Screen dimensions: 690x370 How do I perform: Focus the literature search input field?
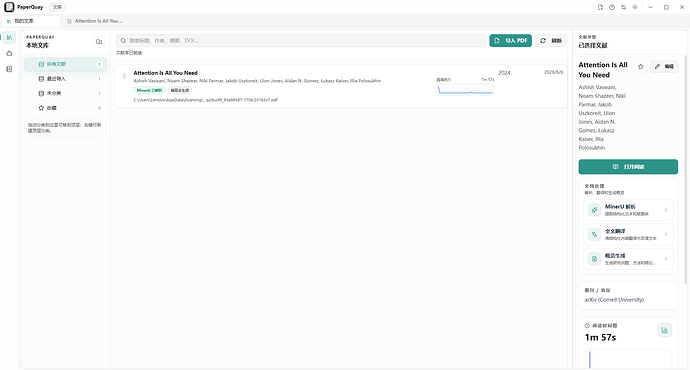pos(301,40)
